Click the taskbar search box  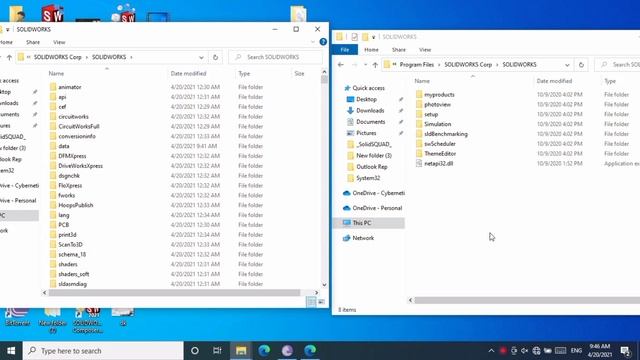pos(103,351)
